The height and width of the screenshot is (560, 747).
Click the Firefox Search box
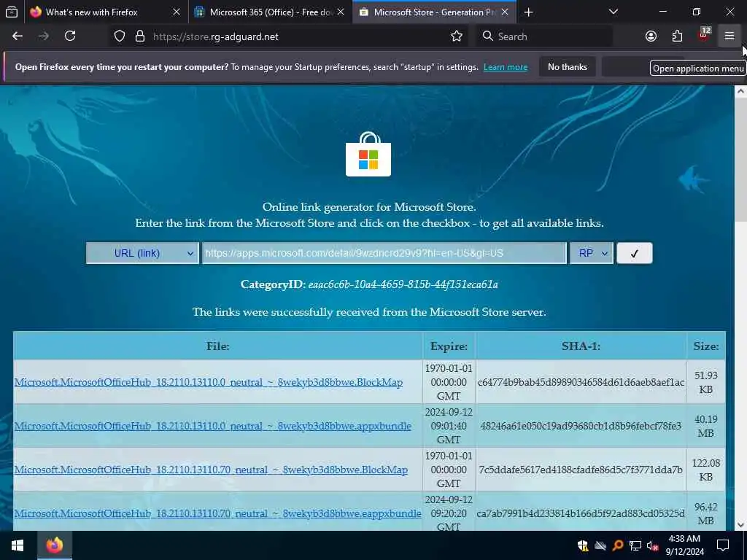tap(544, 36)
